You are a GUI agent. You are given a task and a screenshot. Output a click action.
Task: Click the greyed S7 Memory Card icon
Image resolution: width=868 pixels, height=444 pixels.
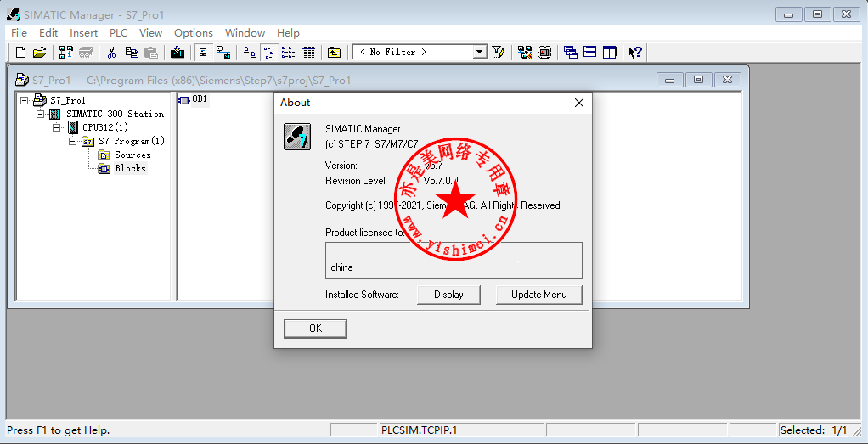pos(86,53)
